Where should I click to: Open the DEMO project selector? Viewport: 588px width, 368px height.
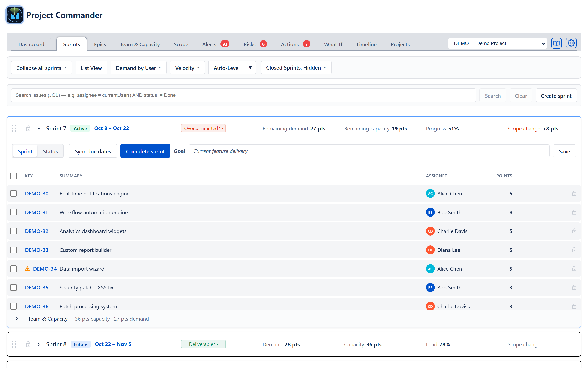(x=497, y=43)
